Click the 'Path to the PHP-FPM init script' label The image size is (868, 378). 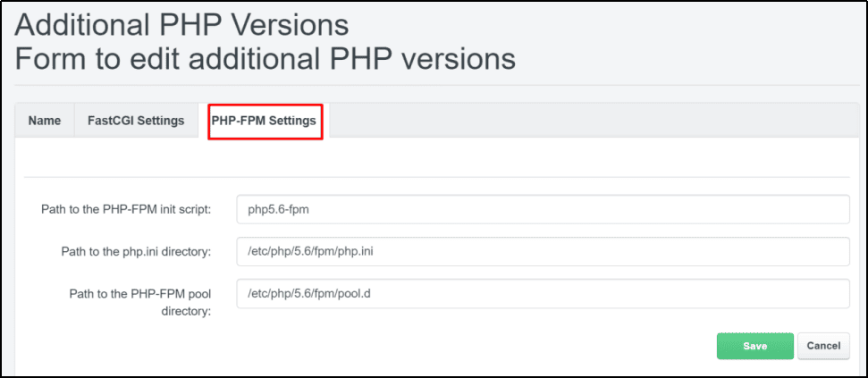[126, 210]
